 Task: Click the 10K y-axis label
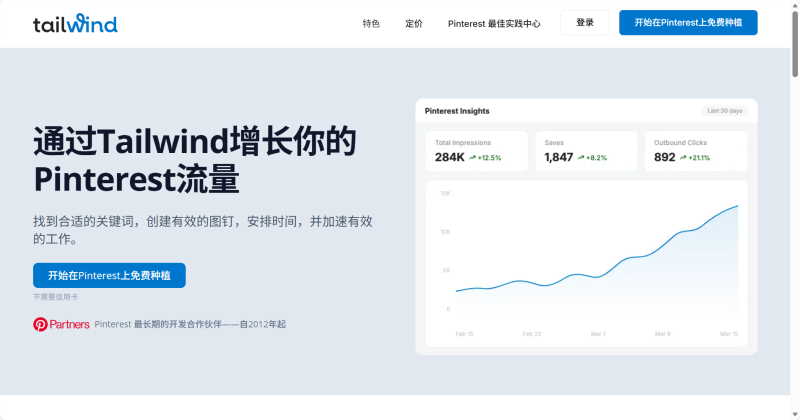(445, 232)
